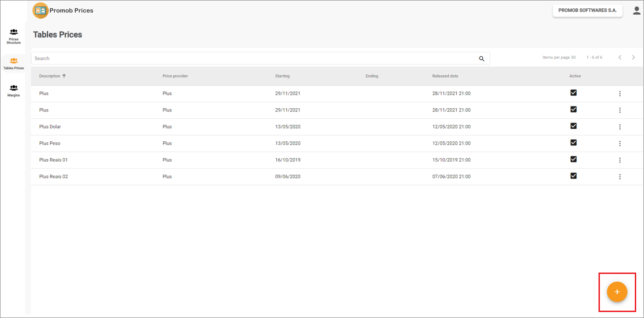
Task: Click the Description sort arrow icon
Action: [x=64, y=76]
